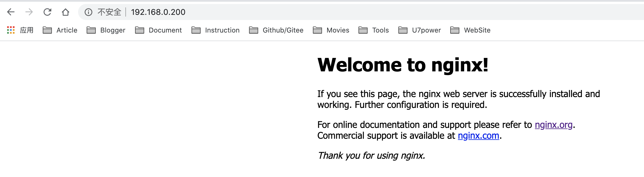The width and height of the screenshot is (644, 177).
Task: Open the Movies bookmarks folder
Action: click(x=331, y=30)
